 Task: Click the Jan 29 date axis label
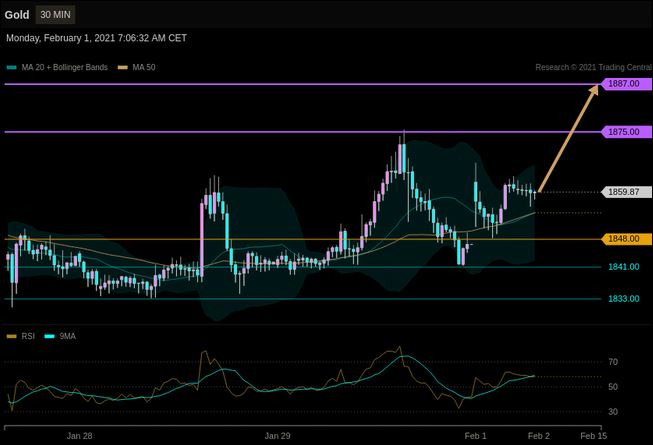[277, 436]
